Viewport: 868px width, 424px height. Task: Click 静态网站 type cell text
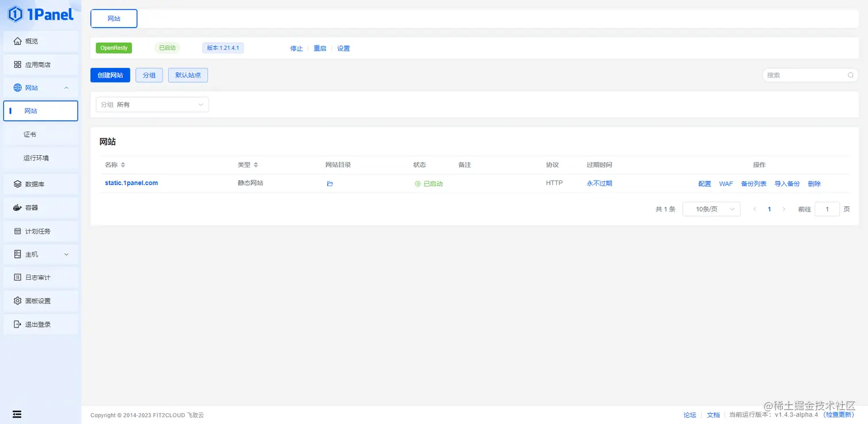(x=250, y=183)
